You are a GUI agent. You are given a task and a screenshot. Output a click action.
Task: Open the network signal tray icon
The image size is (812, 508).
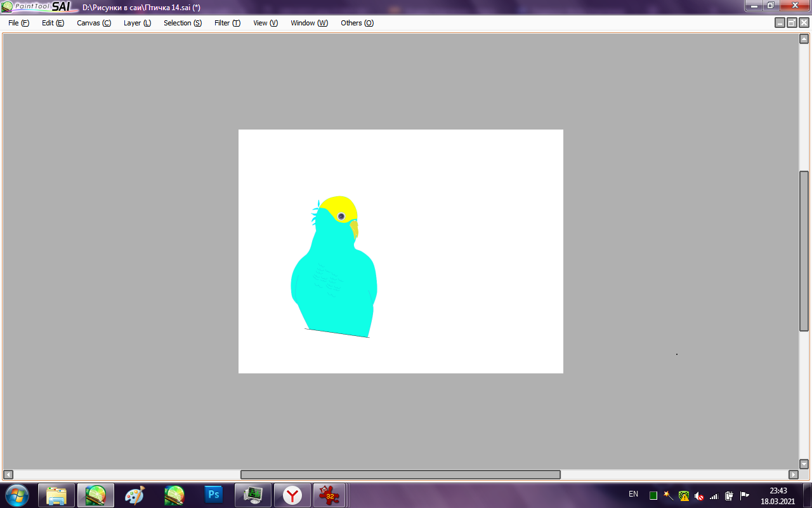[714, 495]
